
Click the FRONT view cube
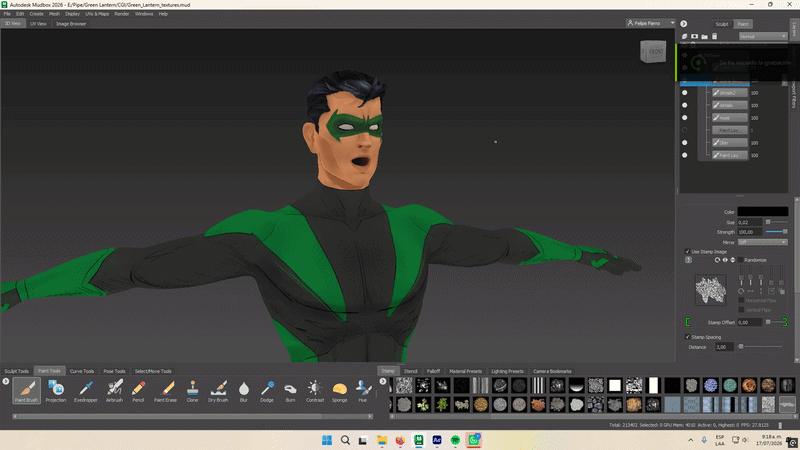653,52
